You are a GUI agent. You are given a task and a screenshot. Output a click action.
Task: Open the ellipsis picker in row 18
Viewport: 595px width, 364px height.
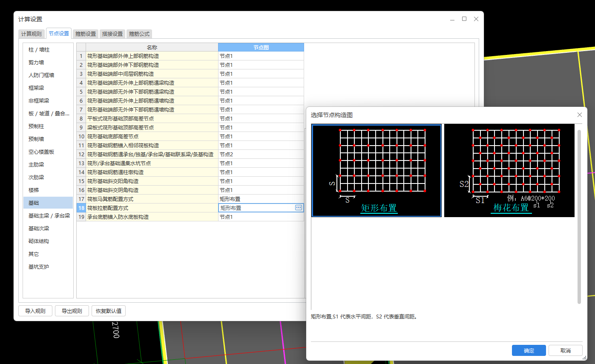point(299,208)
